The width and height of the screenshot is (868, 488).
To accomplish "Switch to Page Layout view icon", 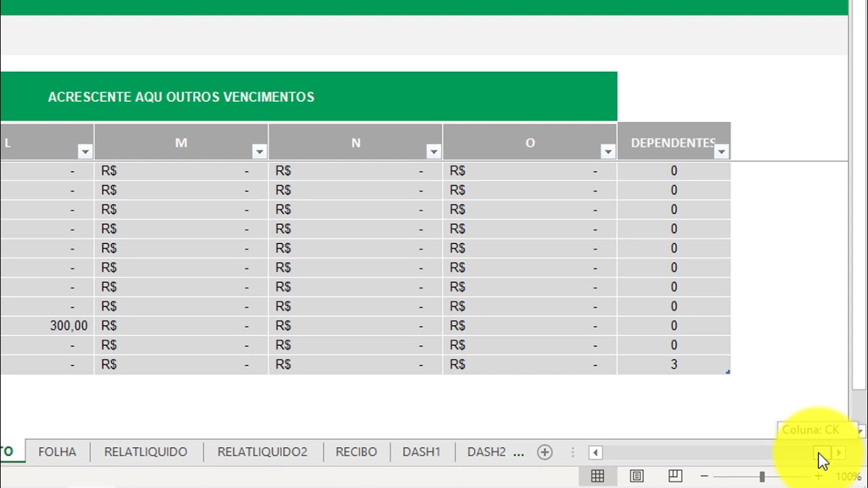I will [636, 476].
